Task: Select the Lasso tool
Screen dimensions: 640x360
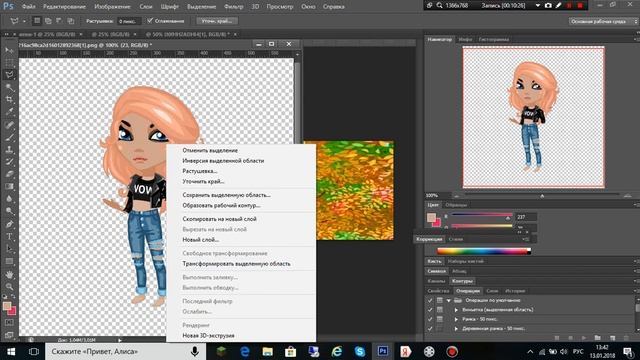Action: [x=9, y=75]
